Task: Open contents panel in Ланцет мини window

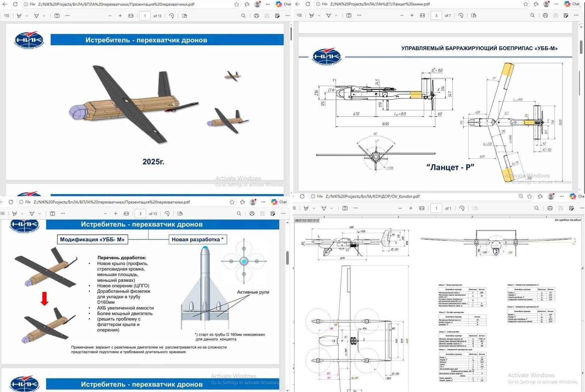Action: (x=299, y=15)
